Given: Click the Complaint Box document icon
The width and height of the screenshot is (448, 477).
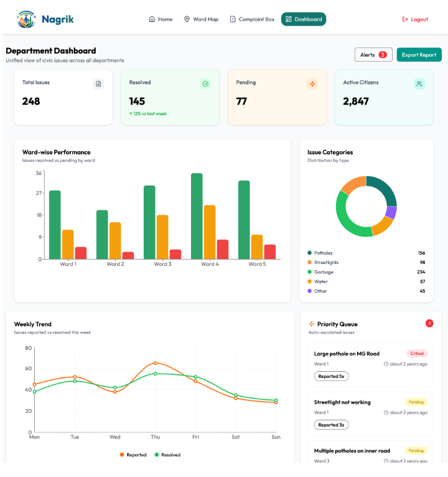Looking at the screenshot, I should tap(233, 19).
